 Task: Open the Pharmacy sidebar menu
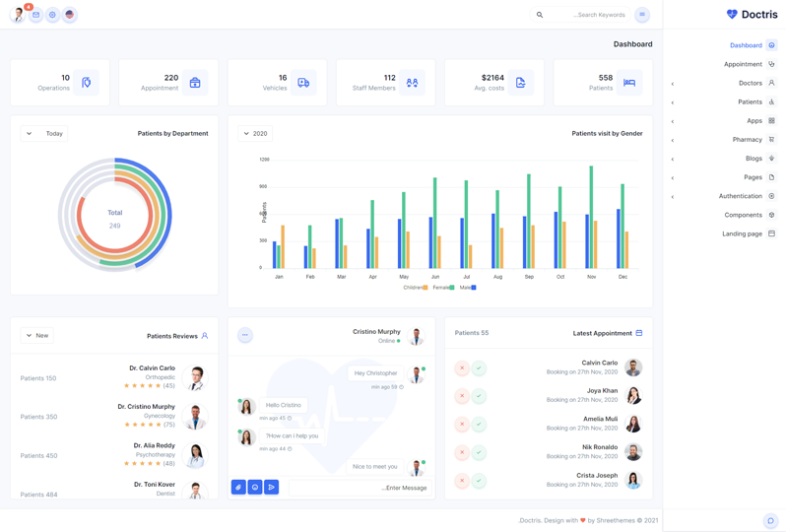pos(747,140)
